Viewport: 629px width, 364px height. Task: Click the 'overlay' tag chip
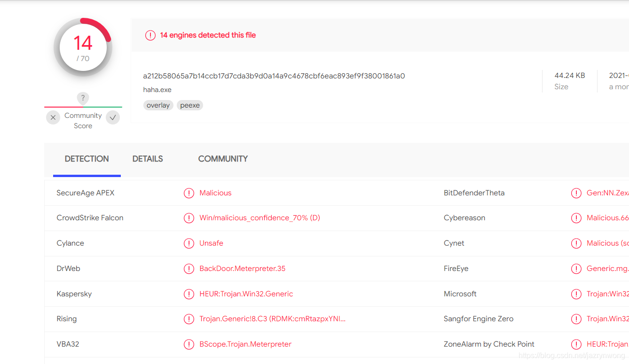click(x=158, y=105)
